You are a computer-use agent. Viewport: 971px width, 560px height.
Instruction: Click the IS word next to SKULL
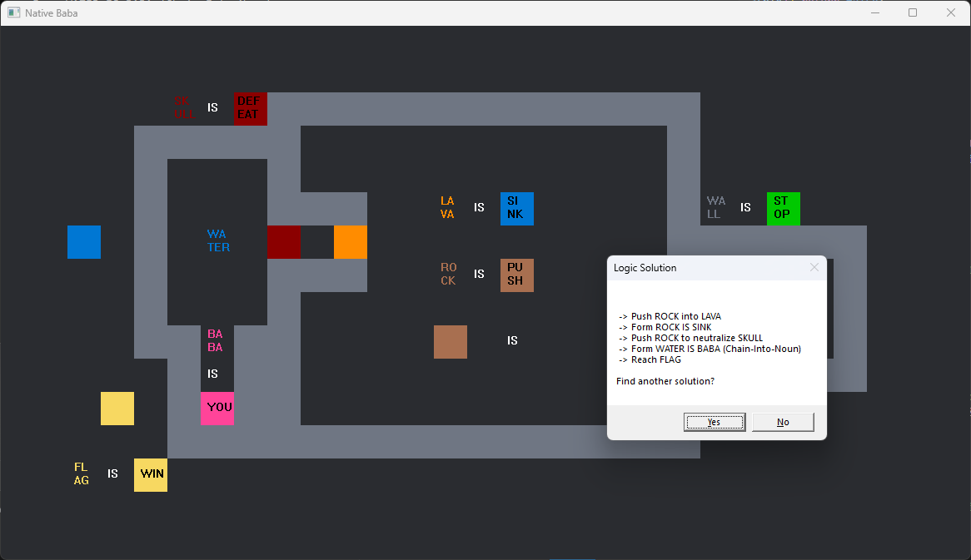click(212, 107)
